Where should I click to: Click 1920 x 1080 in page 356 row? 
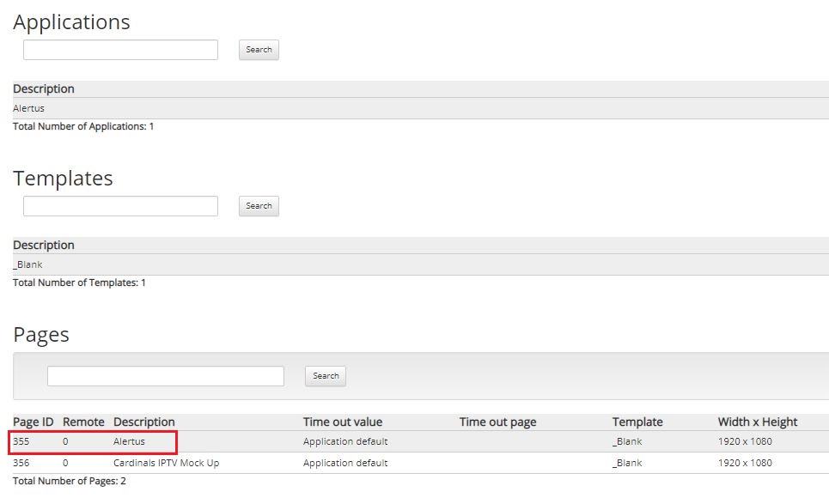coord(745,463)
